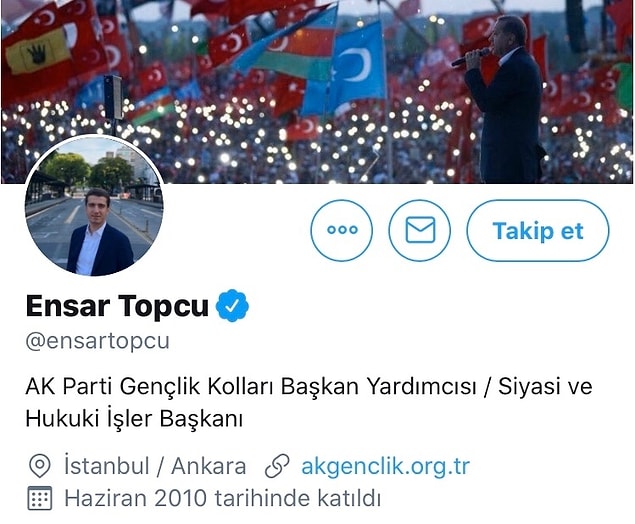The height and width of the screenshot is (524, 635).
Task: Click the @ensartopcu username handle
Action: [x=98, y=341]
